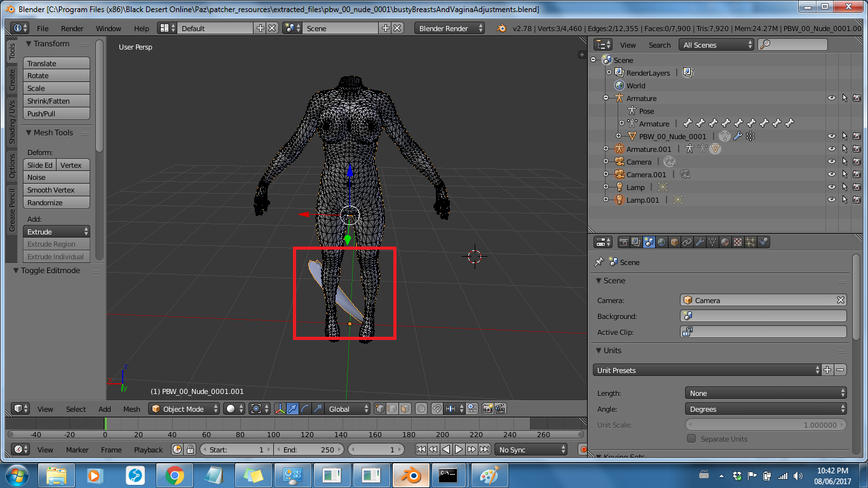Open the Render properties tab icon

(624, 242)
